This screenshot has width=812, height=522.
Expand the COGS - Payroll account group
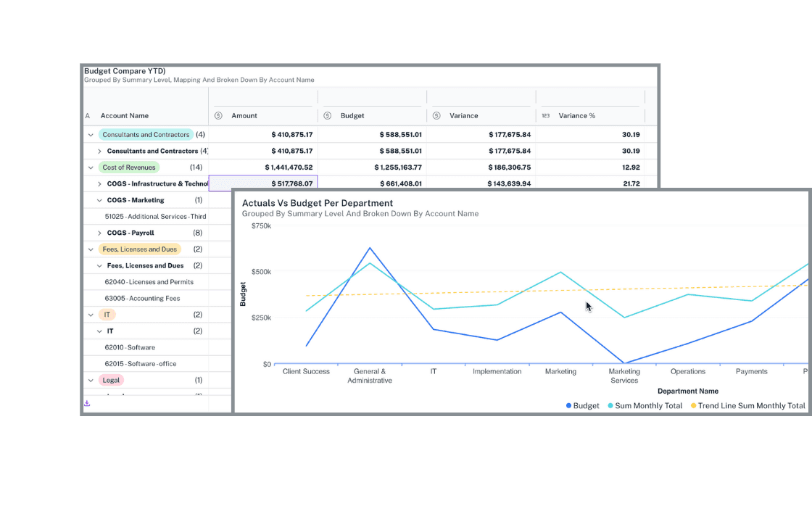pos(99,232)
